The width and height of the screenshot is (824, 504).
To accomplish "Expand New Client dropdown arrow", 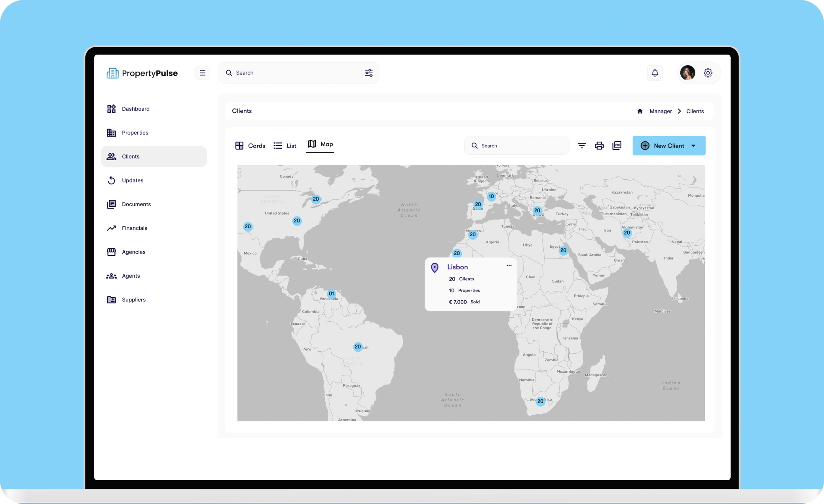I will (x=693, y=146).
